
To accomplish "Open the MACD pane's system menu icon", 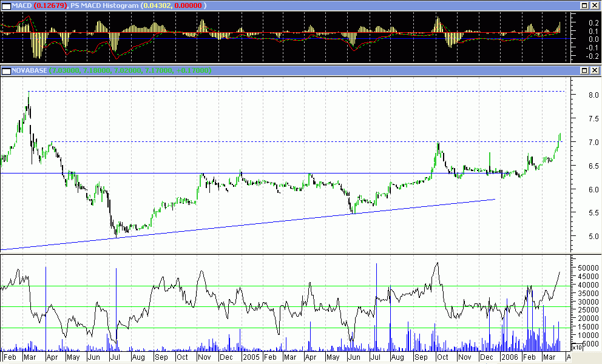I will [x=6, y=5].
